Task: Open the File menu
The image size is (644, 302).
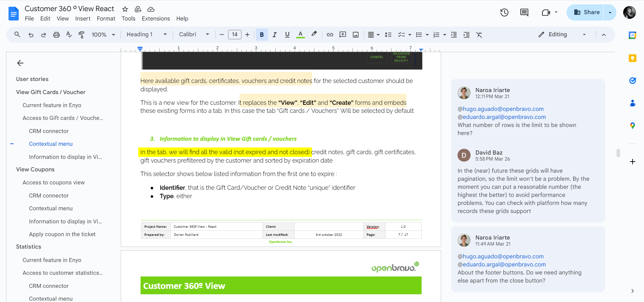Action: tap(30, 18)
